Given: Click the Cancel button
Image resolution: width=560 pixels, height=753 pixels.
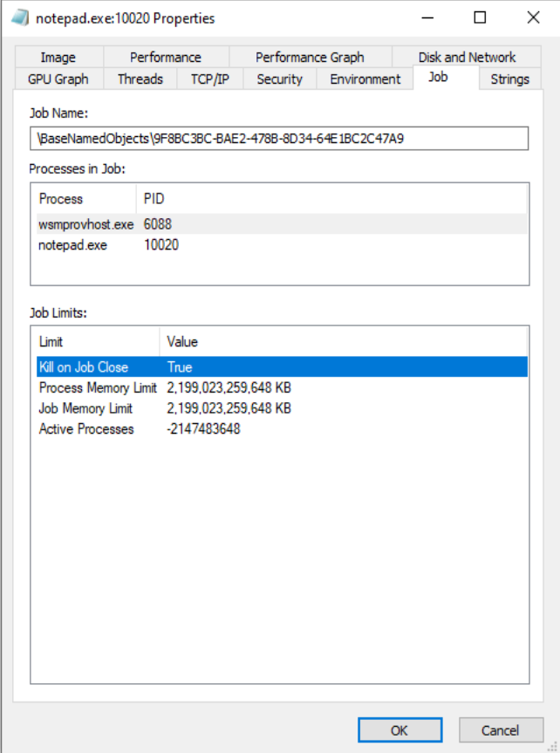Looking at the screenshot, I should (x=500, y=730).
